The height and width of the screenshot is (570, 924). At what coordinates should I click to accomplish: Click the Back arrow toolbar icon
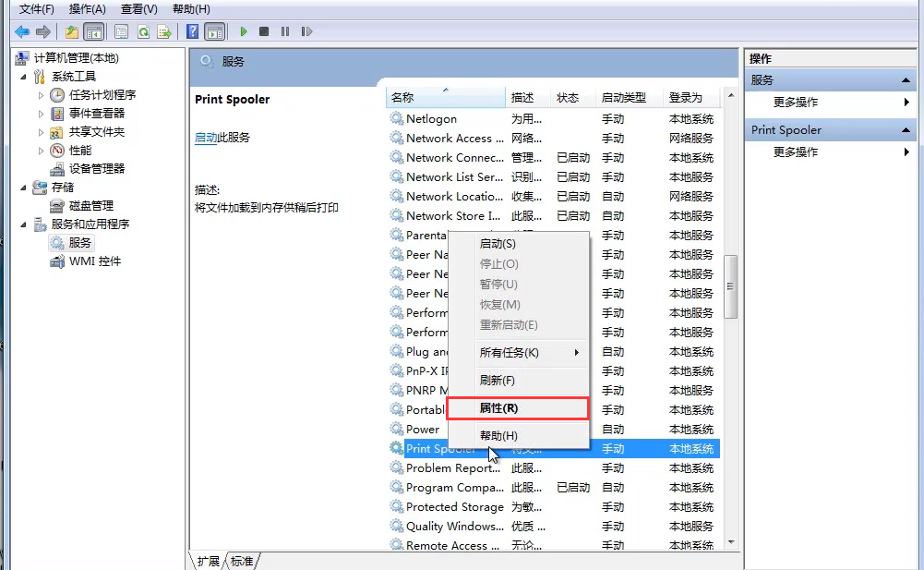coord(22,31)
